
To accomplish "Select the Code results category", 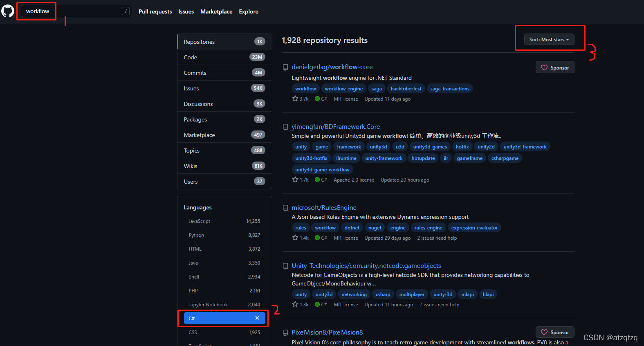I will pyautogui.click(x=224, y=57).
